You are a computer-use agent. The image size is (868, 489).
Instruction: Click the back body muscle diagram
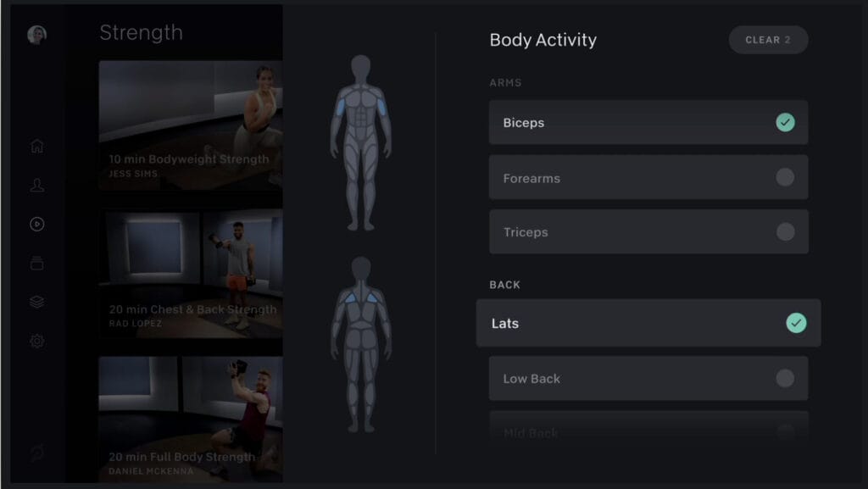click(x=361, y=344)
